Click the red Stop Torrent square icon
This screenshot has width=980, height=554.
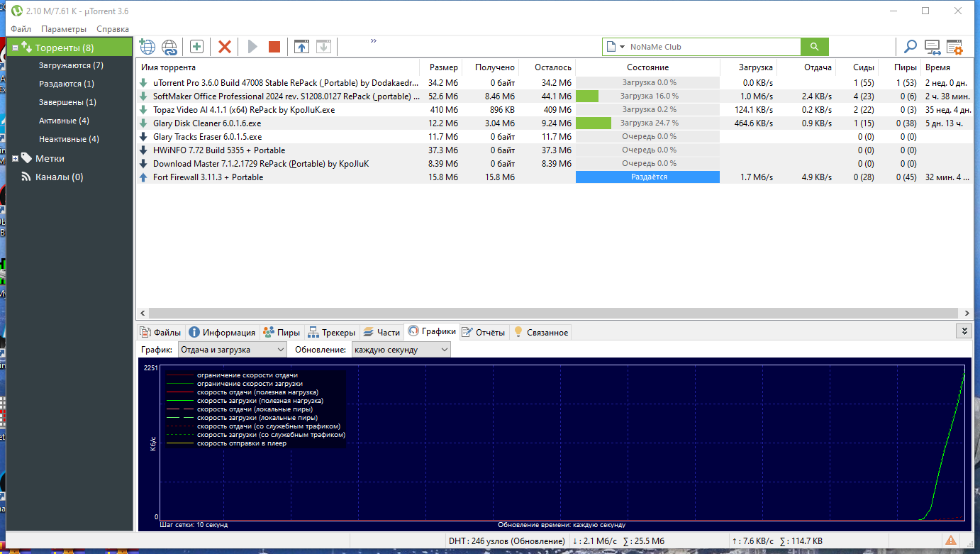tap(274, 47)
